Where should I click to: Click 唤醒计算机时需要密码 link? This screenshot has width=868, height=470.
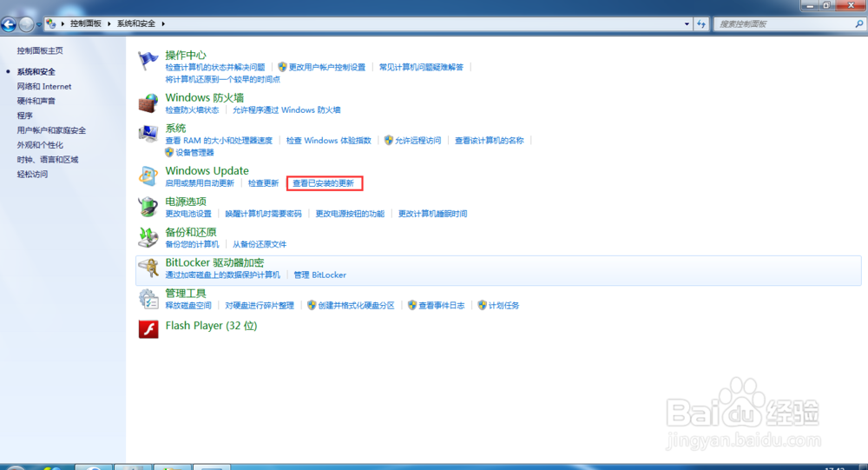tap(263, 214)
